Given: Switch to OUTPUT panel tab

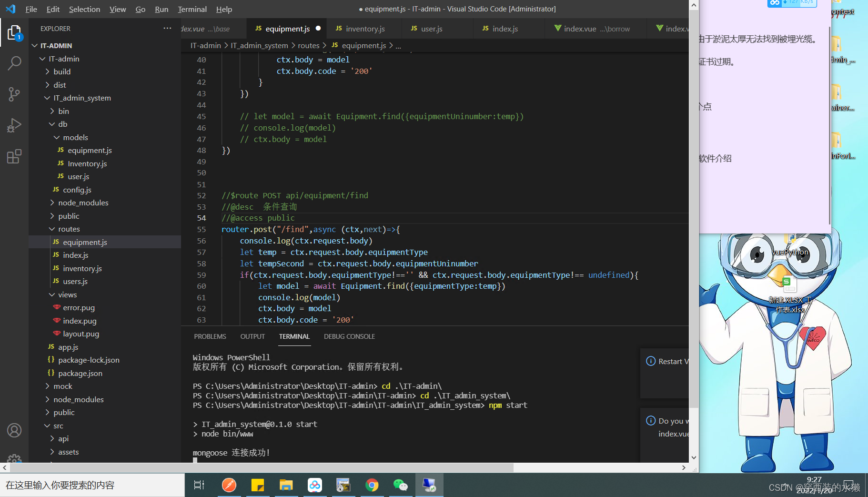Looking at the screenshot, I should (x=252, y=336).
